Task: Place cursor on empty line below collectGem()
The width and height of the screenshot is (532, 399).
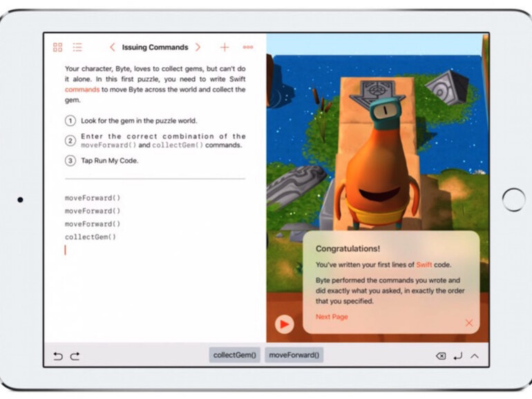Action: [155, 250]
